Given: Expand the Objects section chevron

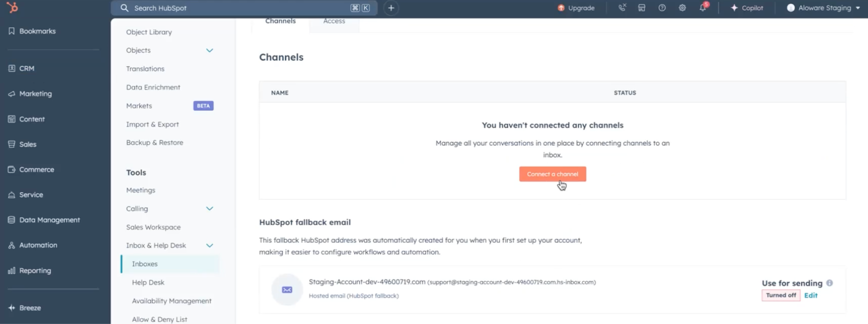Looking at the screenshot, I should tap(210, 50).
